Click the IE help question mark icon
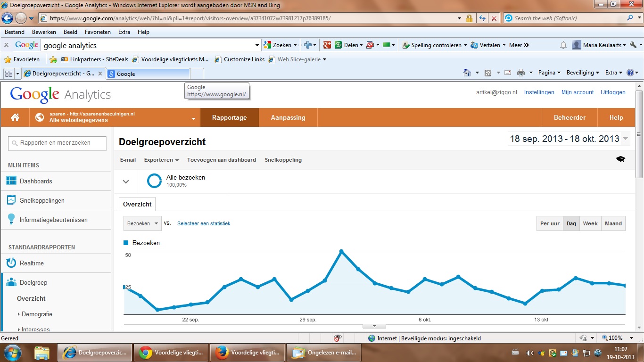The image size is (644, 362). point(630,73)
